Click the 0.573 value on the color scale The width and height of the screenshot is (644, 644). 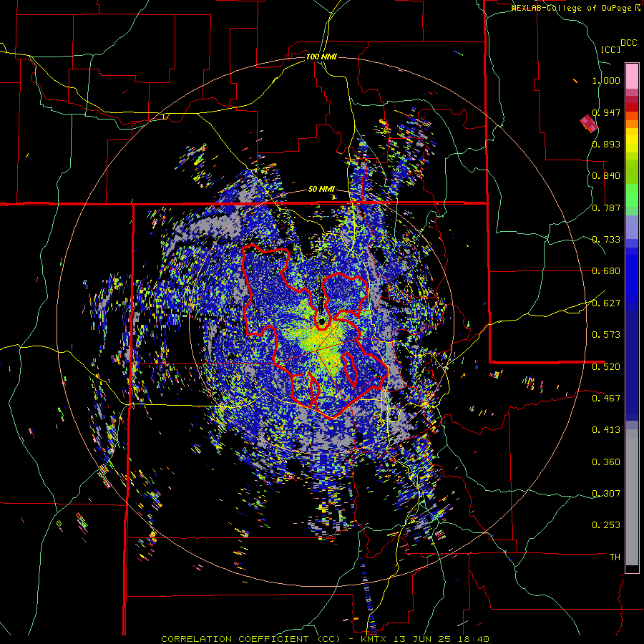coord(606,335)
